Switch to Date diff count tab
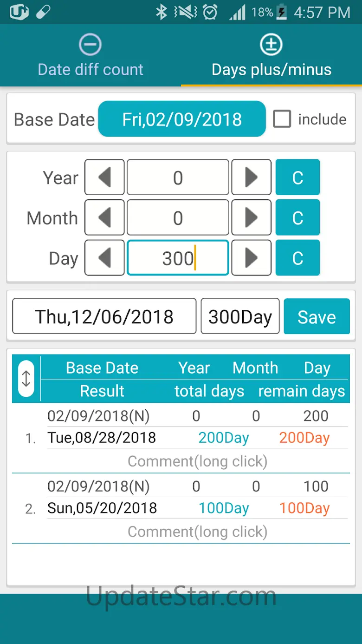This screenshot has height=644, width=362. 90,56
